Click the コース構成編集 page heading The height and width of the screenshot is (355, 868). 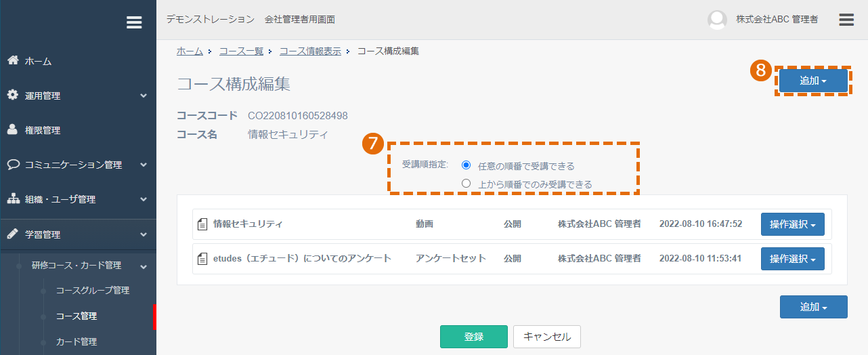pos(234,84)
